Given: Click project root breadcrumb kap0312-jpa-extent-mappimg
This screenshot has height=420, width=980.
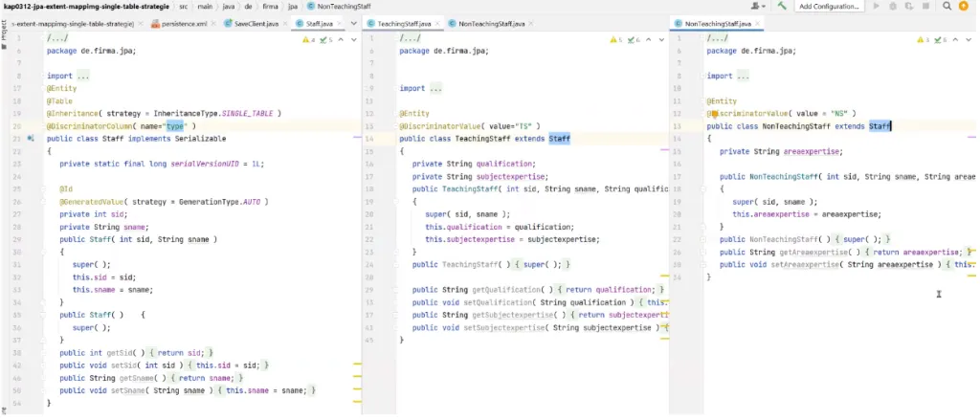Looking at the screenshot, I should [86, 7].
